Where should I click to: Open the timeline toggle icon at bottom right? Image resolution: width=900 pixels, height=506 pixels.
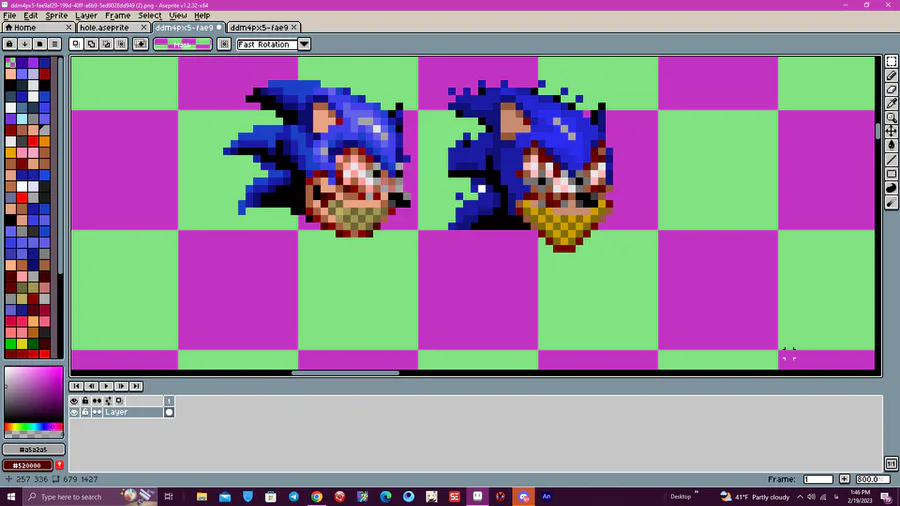[891, 464]
